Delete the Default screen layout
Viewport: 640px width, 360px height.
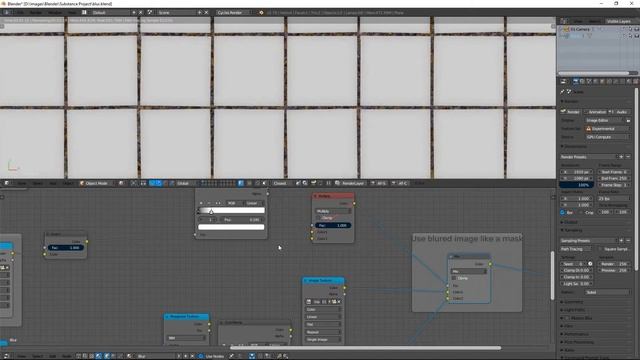click(x=141, y=13)
